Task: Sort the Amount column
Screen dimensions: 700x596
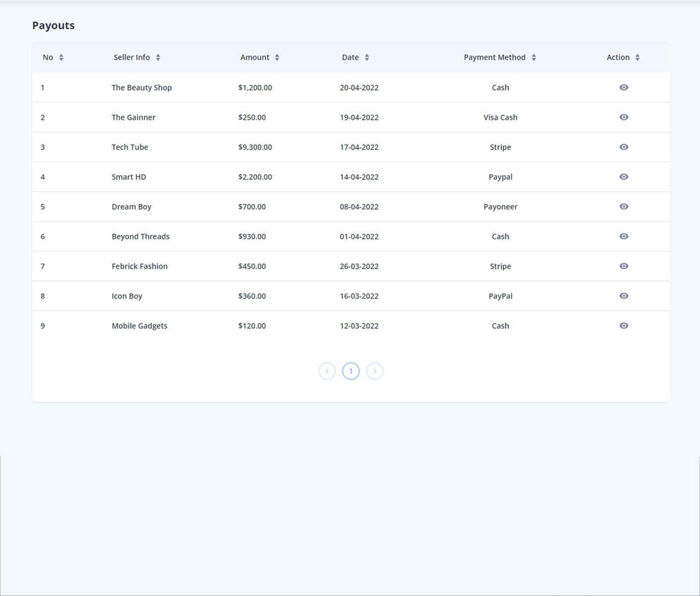Action: (277, 58)
